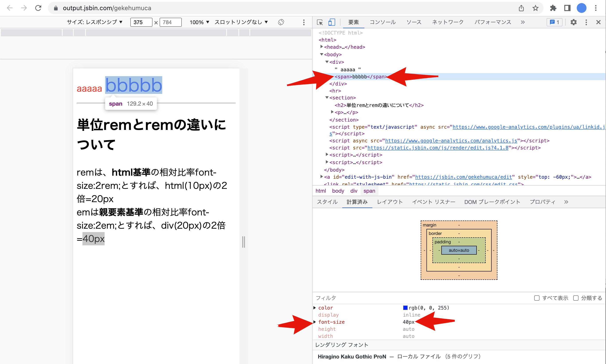The image size is (606, 364).
Task: Collapse the section element node
Action: [327, 97]
